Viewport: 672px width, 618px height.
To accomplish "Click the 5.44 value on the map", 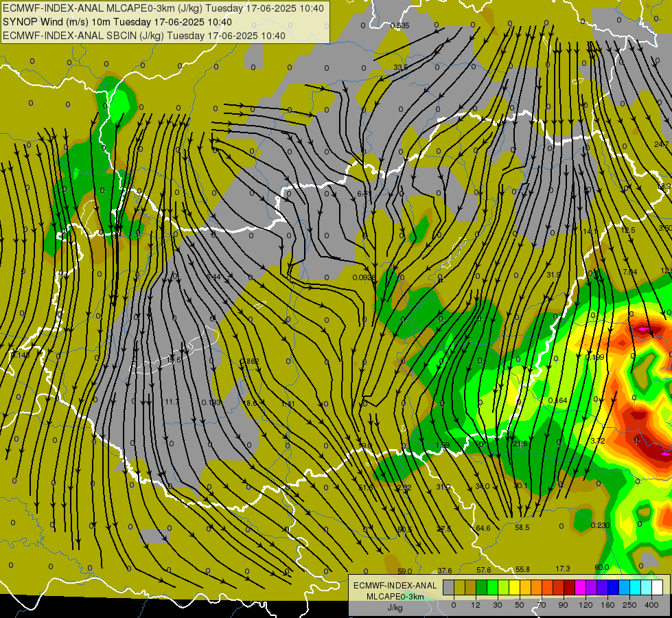I will click(x=213, y=277).
